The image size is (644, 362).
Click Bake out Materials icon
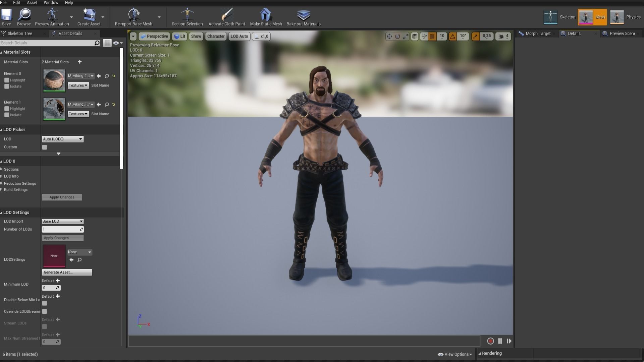tap(303, 15)
